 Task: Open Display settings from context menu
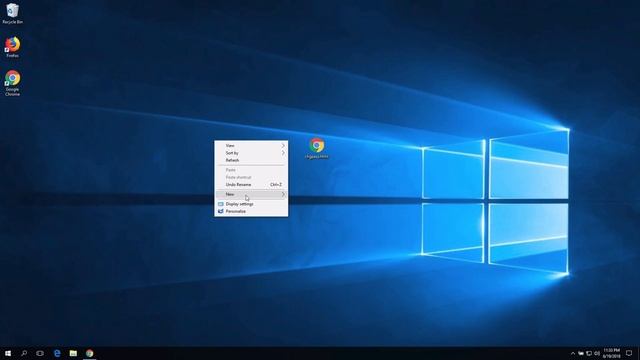pos(251,204)
